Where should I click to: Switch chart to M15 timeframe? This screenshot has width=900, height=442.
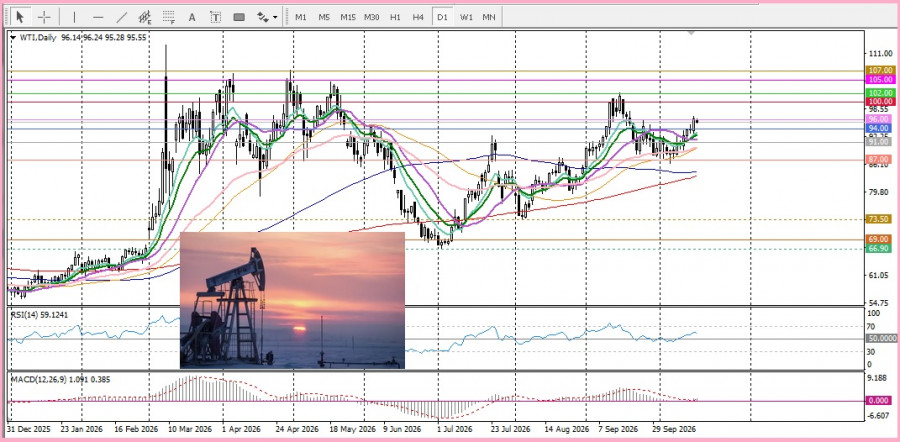tap(348, 17)
